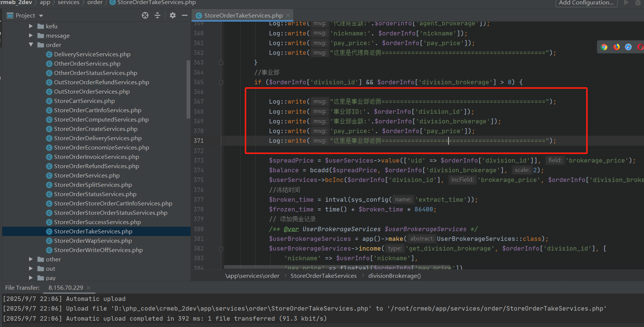The height and width of the screenshot is (327, 644).
Task: Click code fold marker at line 382
Action: pyautogui.click(x=221, y=249)
